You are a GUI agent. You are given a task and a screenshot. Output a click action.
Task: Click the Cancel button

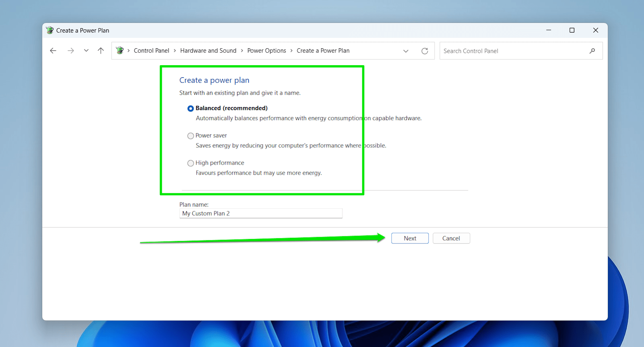click(x=451, y=238)
